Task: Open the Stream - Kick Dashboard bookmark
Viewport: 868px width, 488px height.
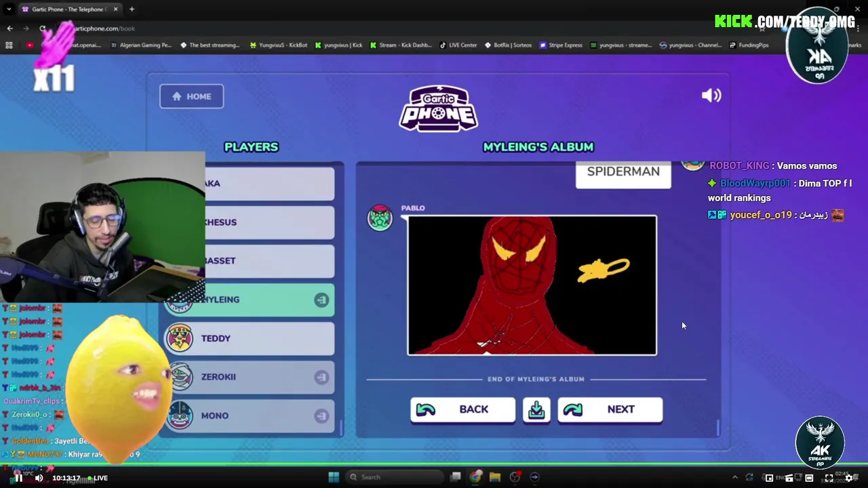Action: click(400, 45)
